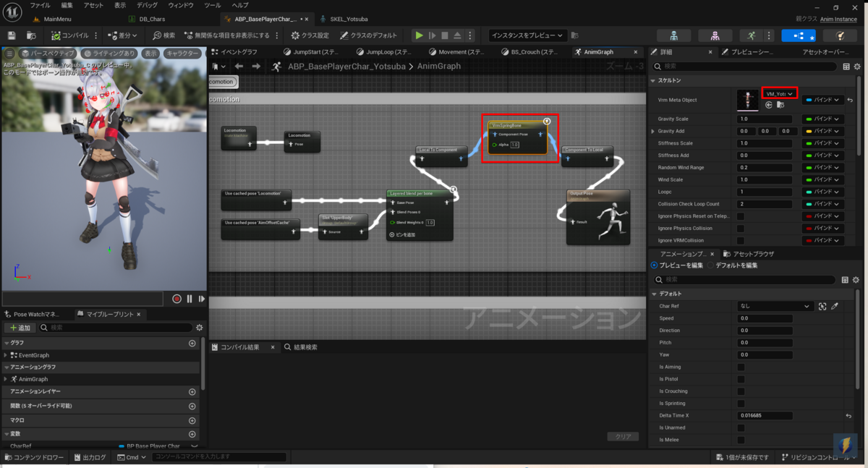Screen dimensions: 868x468
Task: Open the 検索 (Find) tool
Action: [x=163, y=35]
